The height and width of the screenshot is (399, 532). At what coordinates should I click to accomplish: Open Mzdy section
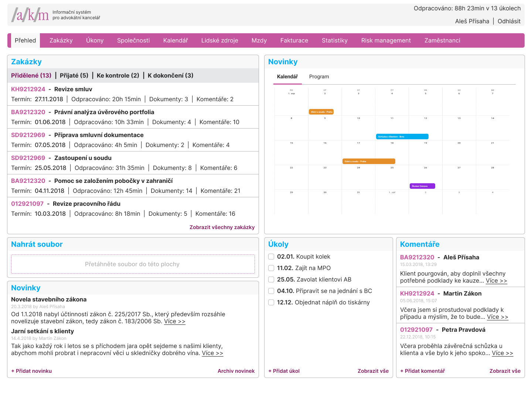[259, 41]
